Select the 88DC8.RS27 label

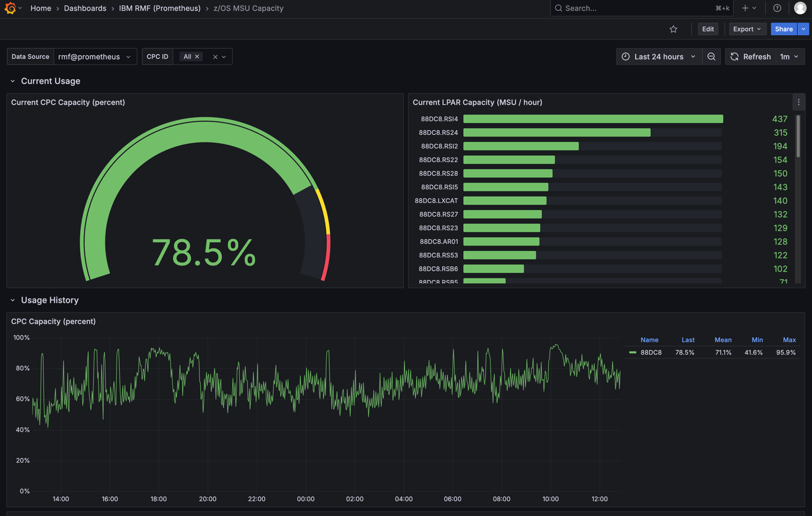click(x=439, y=214)
